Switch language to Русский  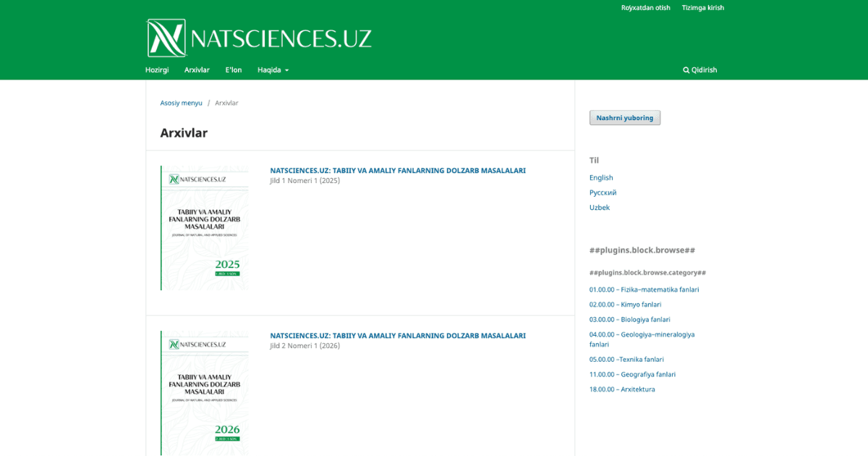603,193
